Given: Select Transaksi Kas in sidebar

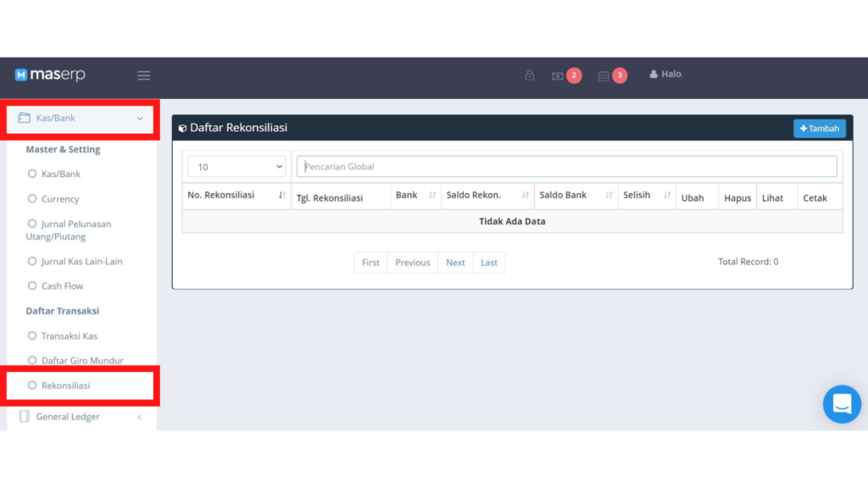Looking at the screenshot, I should pos(69,336).
